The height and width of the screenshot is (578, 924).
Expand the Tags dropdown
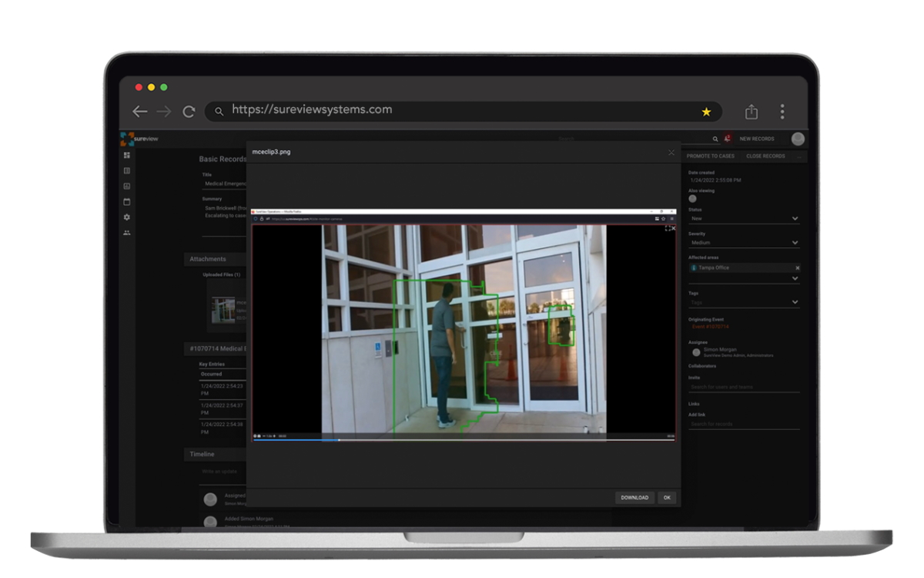point(795,302)
